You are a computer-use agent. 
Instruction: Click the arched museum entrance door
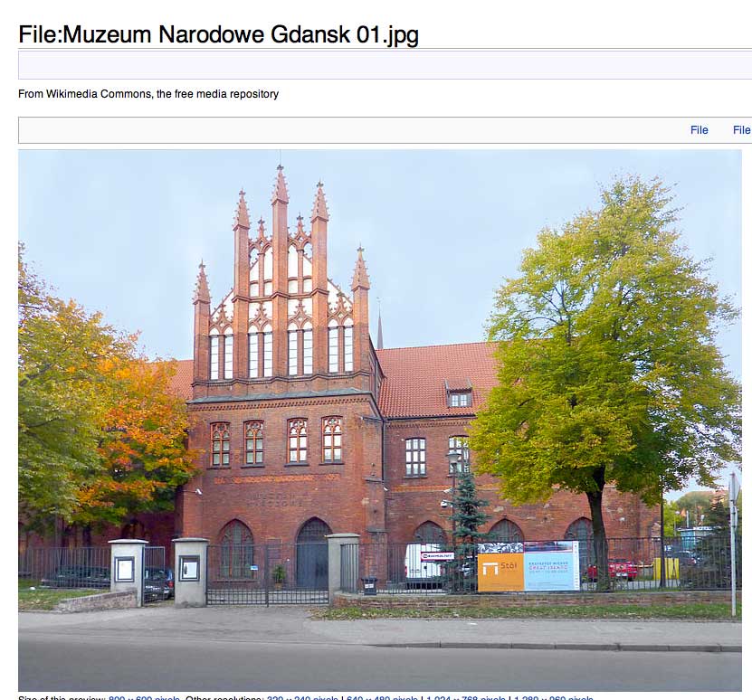(x=313, y=552)
